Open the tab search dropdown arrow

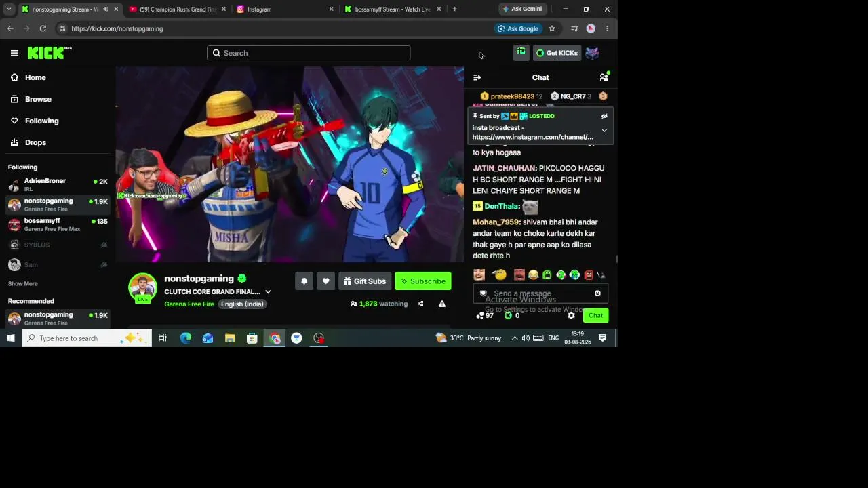click(x=9, y=9)
